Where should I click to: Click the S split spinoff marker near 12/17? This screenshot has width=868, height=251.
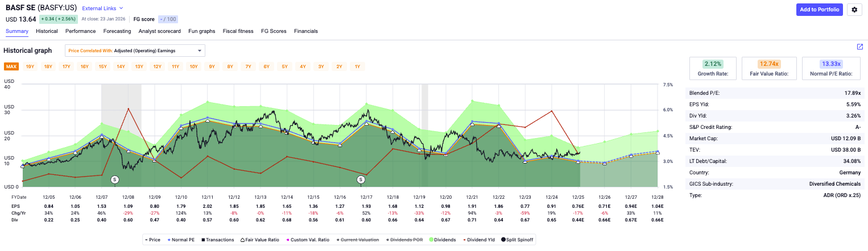(361, 179)
